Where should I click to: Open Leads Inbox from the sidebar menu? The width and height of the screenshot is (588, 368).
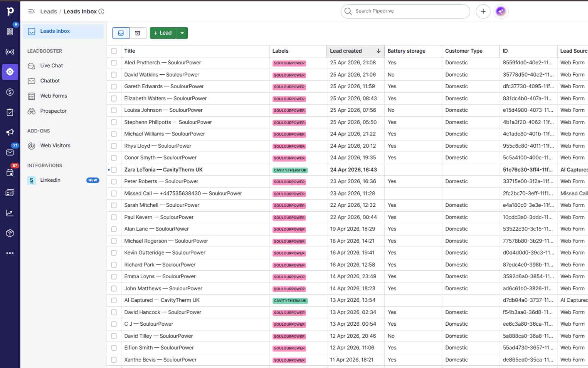[x=55, y=31]
